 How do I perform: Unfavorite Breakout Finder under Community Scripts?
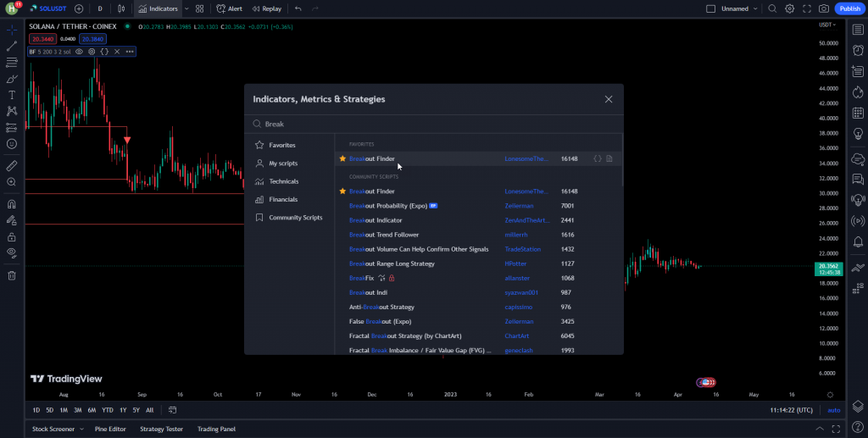point(342,191)
